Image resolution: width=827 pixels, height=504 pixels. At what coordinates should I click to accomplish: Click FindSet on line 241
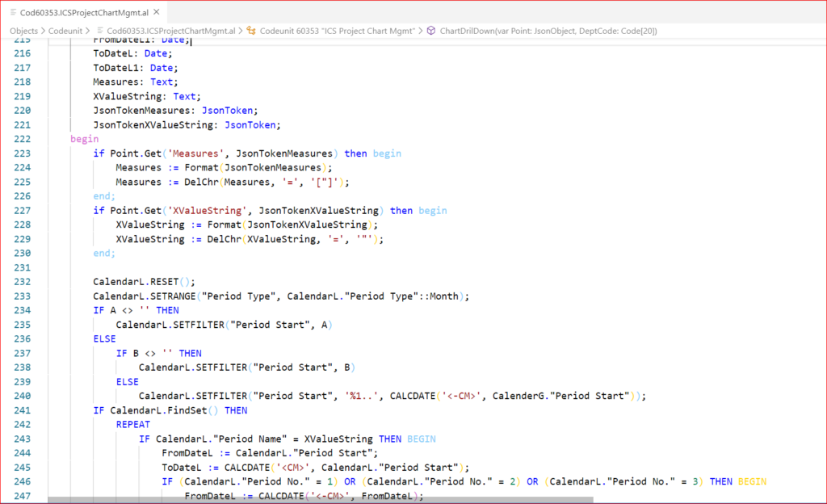[x=187, y=410]
